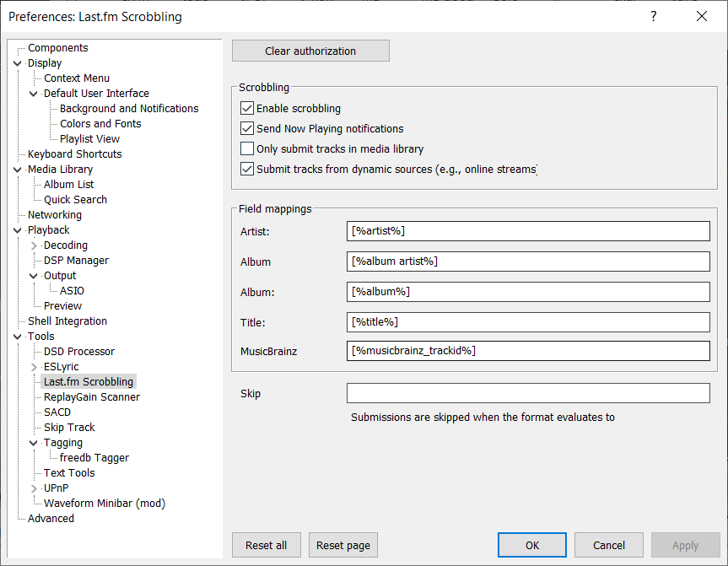This screenshot has width=728, height=566.
Task: Select Preview in Playback tree
Action: click(62, 306)
